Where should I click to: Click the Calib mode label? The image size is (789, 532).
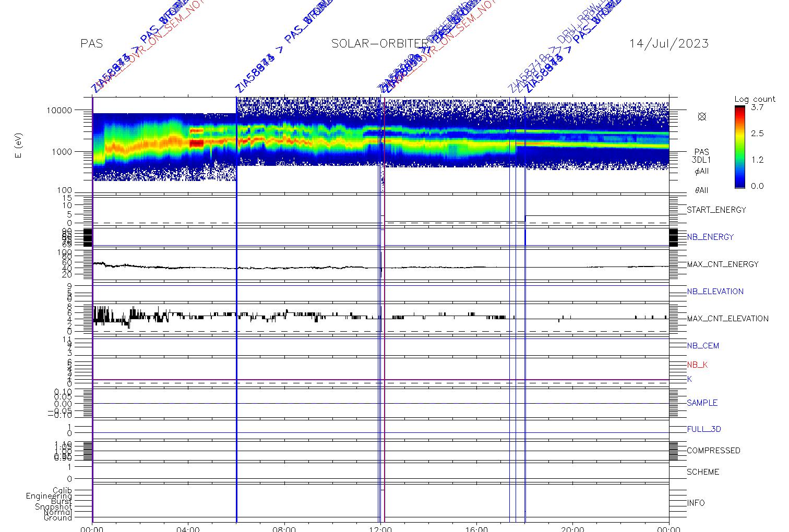(x=62, y=491)
